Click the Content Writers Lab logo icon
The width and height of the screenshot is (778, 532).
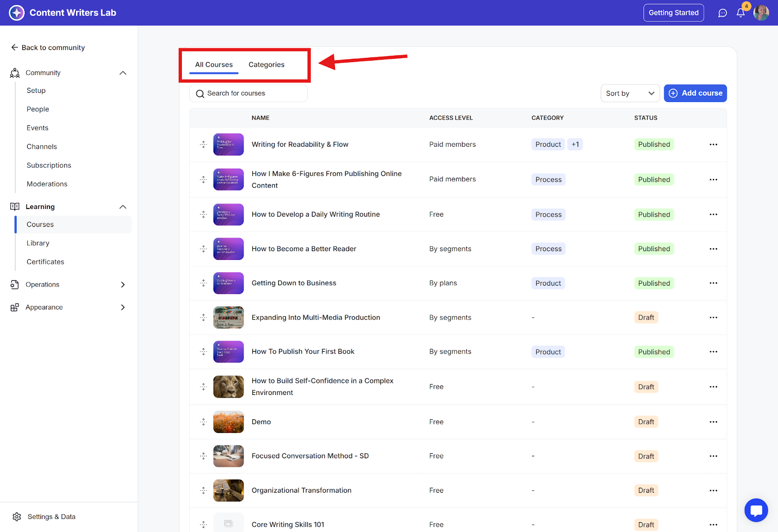coord(17,13)
